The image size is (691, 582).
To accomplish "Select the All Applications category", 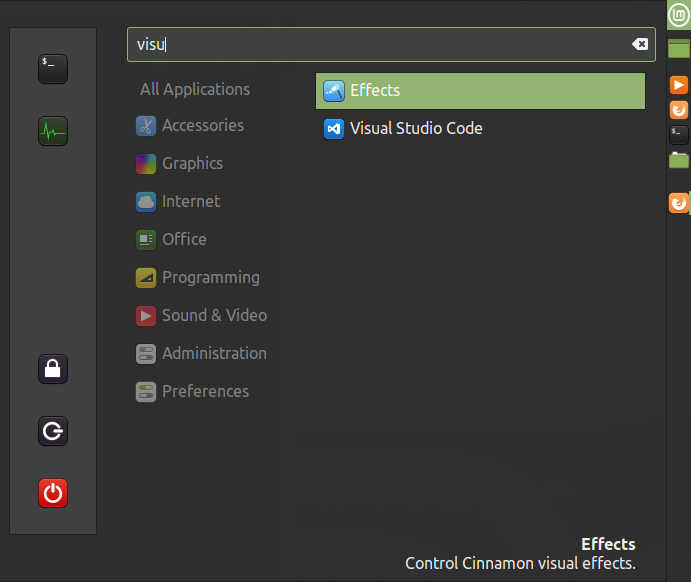I will click(x=195, y=89).
